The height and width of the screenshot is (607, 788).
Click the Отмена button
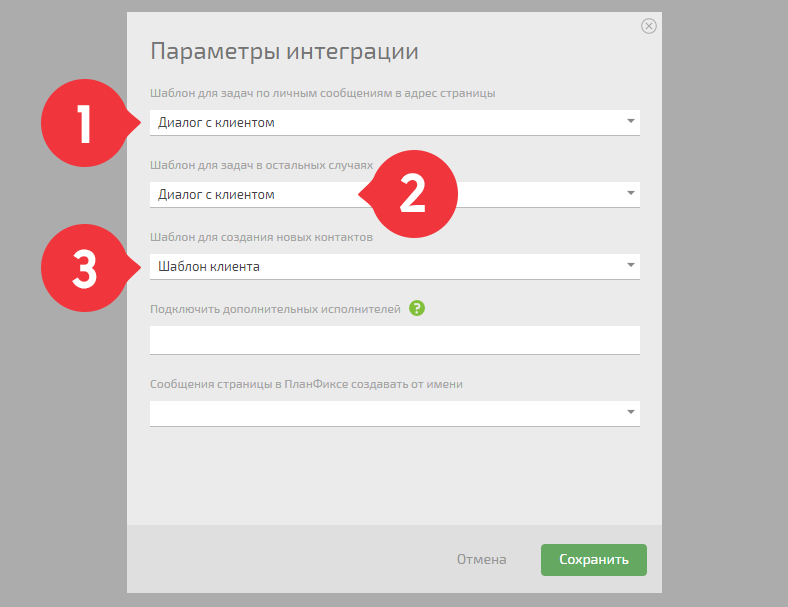coord(481,559)
